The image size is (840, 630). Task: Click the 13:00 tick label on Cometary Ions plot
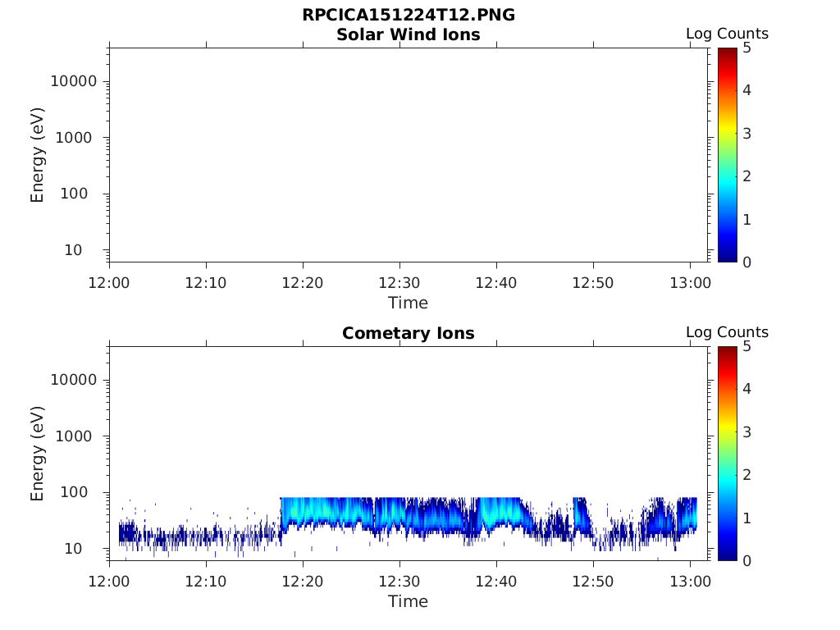[691, 582]
